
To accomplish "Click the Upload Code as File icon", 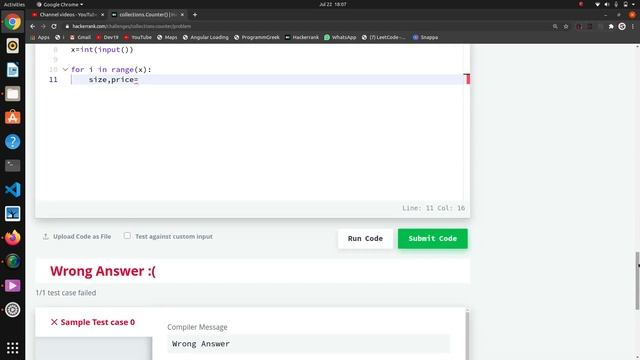I will pos(46,236).
